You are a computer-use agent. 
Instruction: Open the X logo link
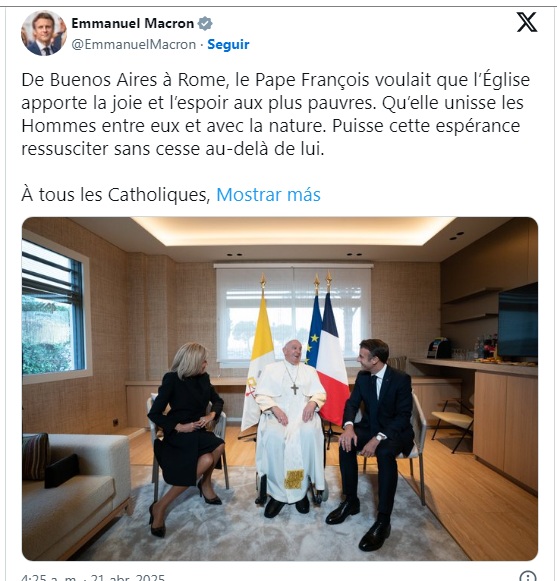(527, 22)
